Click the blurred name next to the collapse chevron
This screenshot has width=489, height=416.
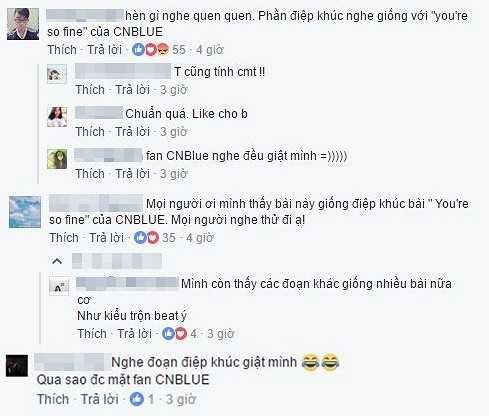point(117,261)
